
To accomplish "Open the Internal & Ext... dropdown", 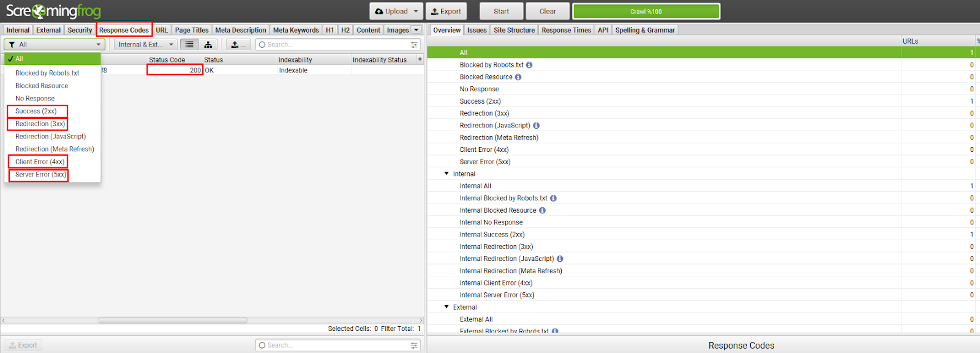I will pos(146,45).
